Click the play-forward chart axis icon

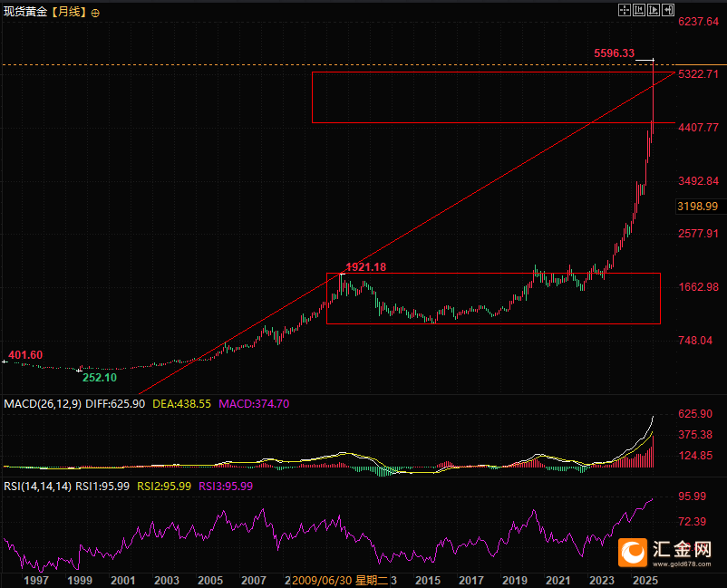[654, 10]
